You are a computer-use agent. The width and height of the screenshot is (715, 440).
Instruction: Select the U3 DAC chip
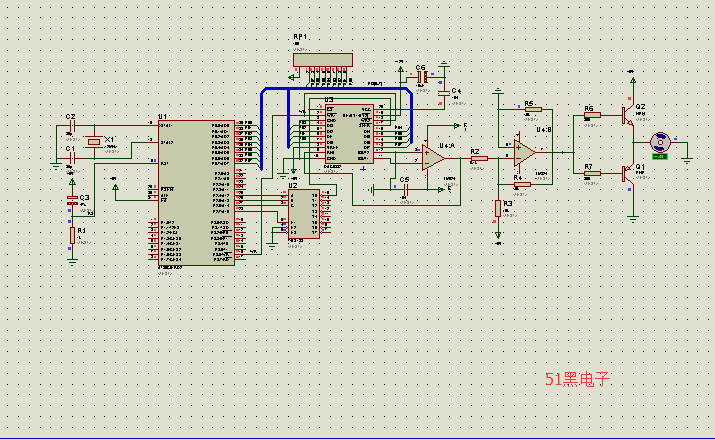[x=349, y=134]
